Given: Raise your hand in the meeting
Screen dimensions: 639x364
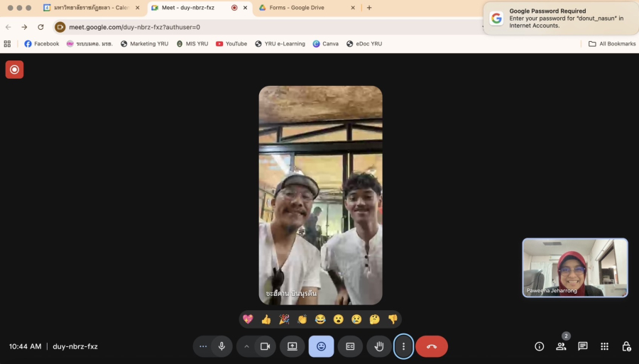Looking at the screenshot, I should click(x=379, y=346).
